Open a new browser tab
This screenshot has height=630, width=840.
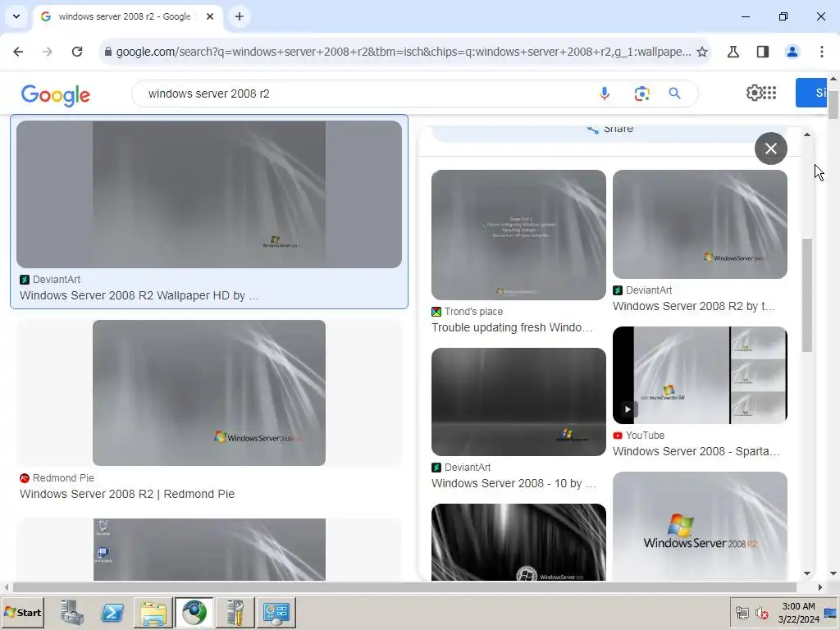pyautogui.click(x=240, y=16)
